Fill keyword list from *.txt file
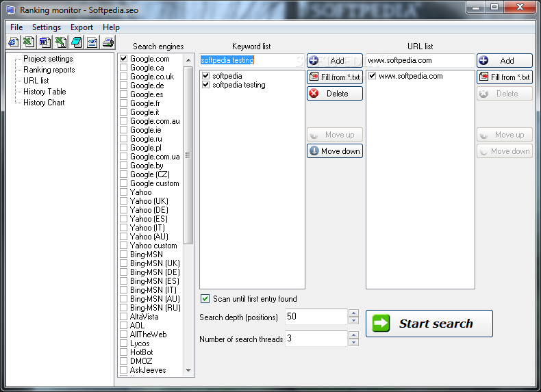 (335, 77)
